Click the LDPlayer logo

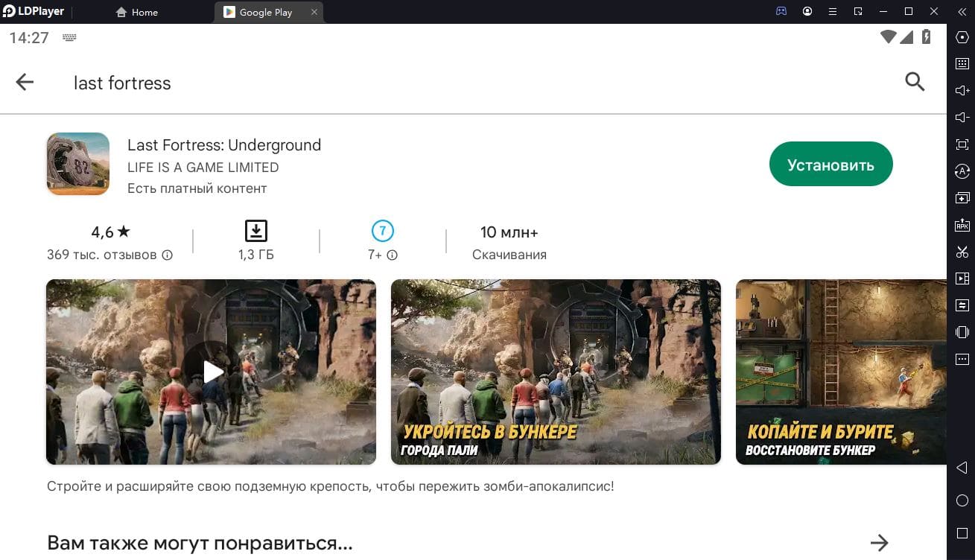click(34, 11)
